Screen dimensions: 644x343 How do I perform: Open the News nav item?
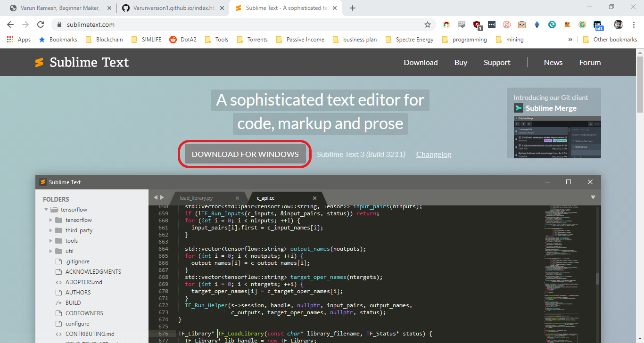pyautogui.click(x=553, y=62)
